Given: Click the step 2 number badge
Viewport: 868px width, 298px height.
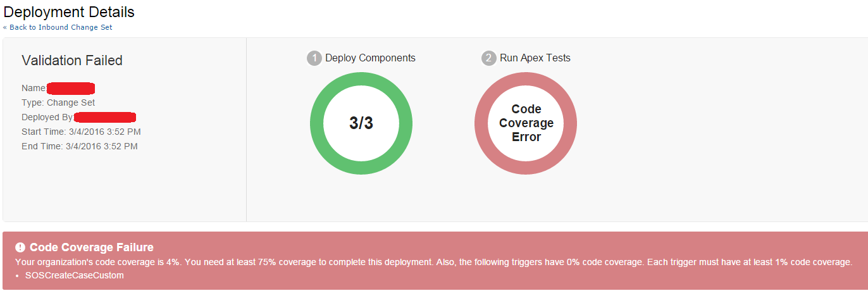Looking at the screenshot, I should click(488, 58).
